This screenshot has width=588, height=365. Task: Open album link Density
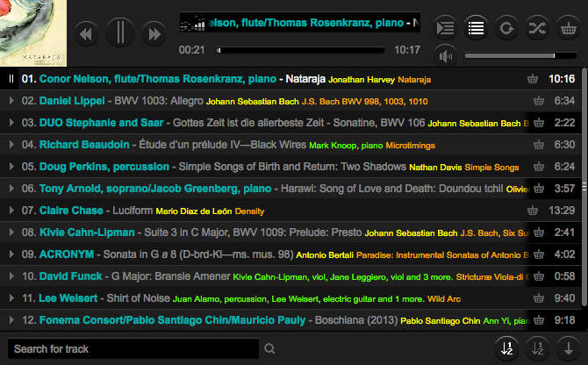[x=249, y=211]
